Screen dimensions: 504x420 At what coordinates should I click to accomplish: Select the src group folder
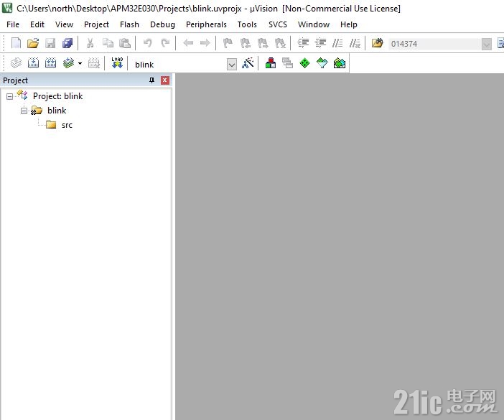click(67, 125)
